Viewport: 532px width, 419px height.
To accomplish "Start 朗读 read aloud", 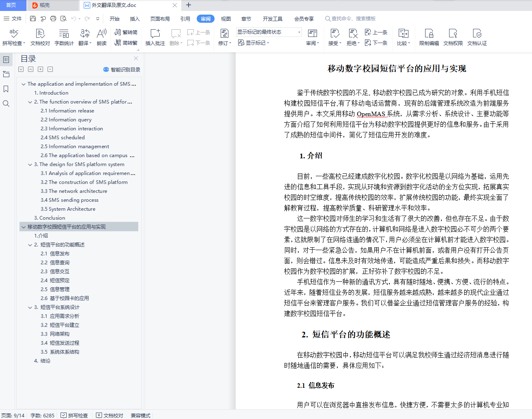I will click(102, 37).
